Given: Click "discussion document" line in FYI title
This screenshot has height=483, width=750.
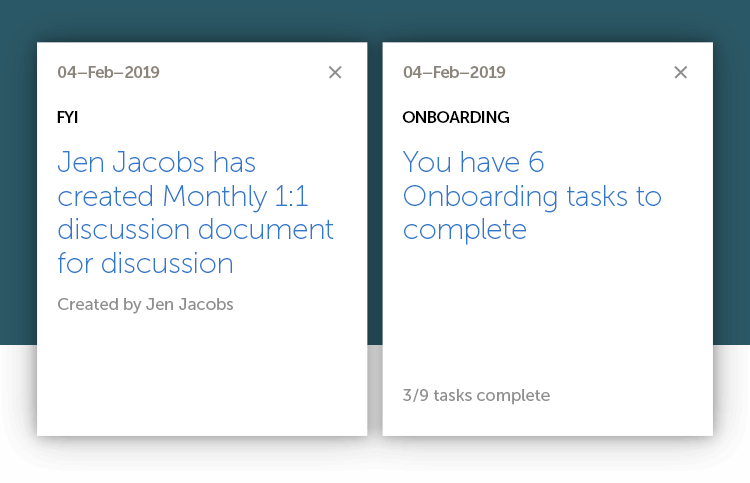Looking at the screenshot, I should pyautogui.click(x=195, y=229).
